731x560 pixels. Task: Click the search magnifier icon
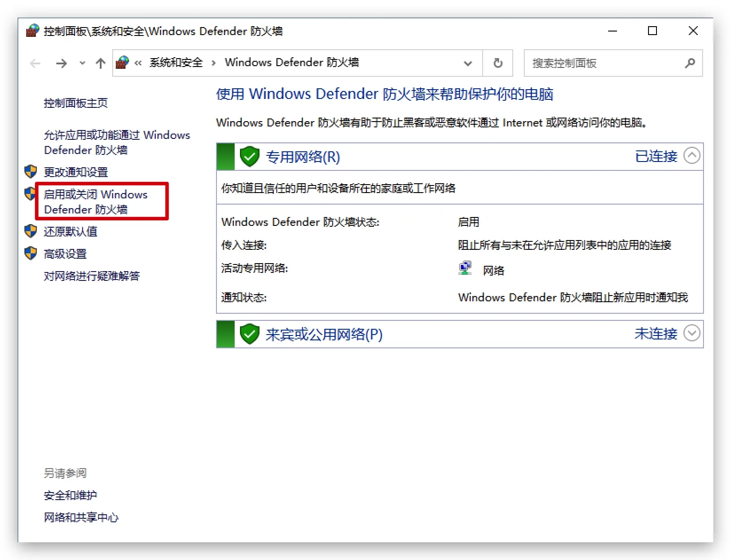pyautogui.click(x=690, y=63)
